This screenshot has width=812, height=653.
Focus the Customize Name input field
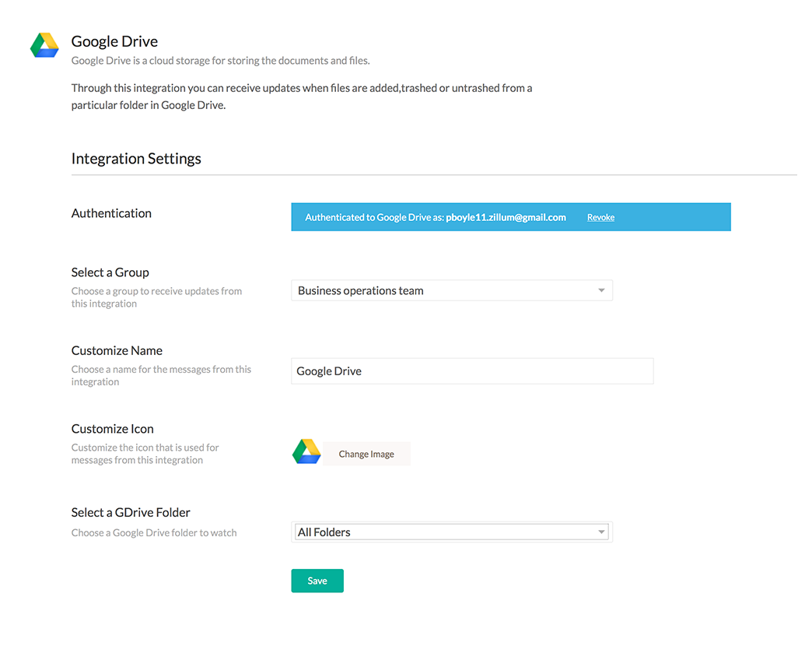coord(472,371)
